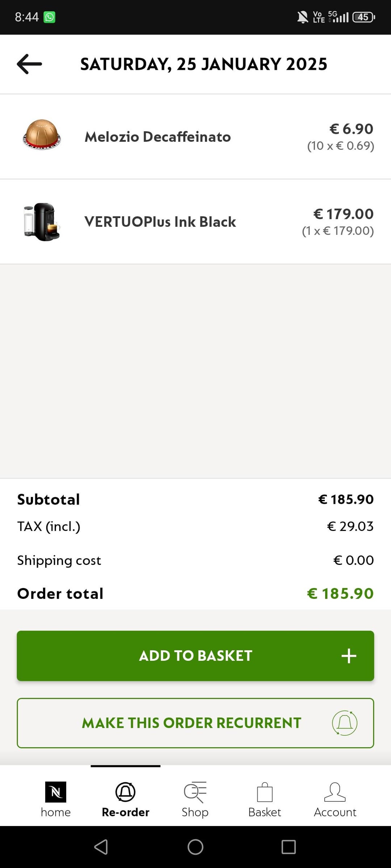Open the Shop search icon
Image resolution: width=391 pixels, height=868 pixels.
pos(195,792)
